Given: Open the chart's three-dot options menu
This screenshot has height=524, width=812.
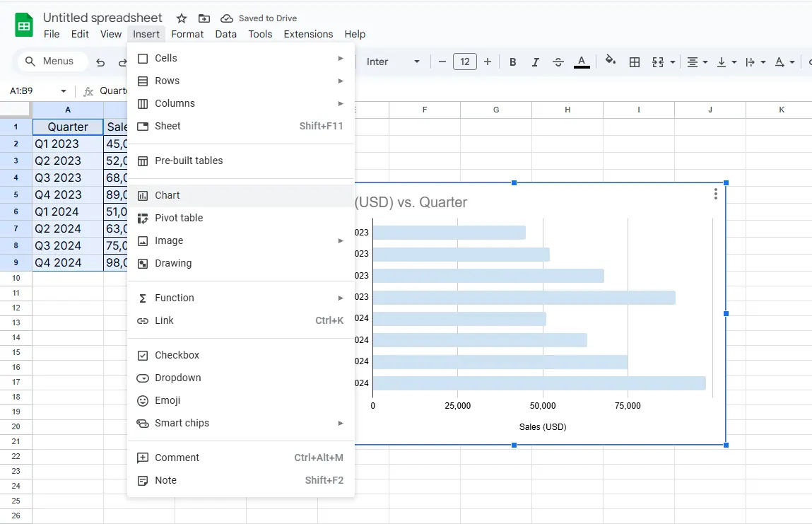Looking at the screenshot, I should click(x=716, y=194).
